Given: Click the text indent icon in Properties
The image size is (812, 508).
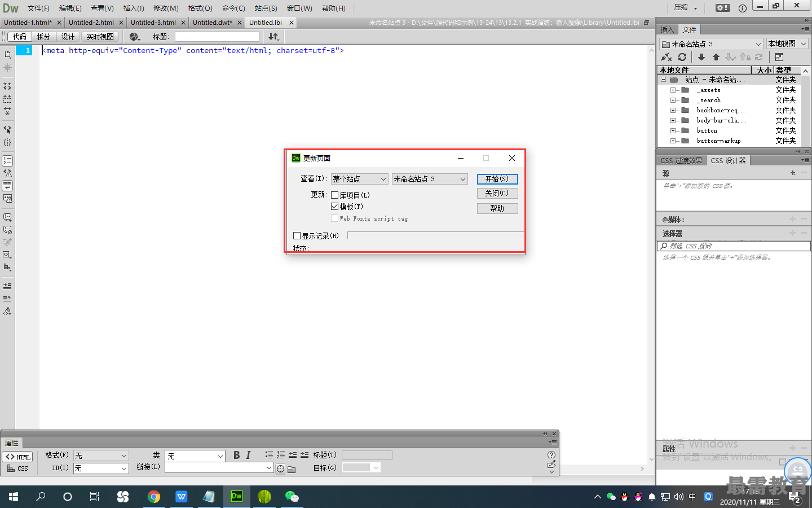Looking at the screenshot, I should click(x=304, y=455).
